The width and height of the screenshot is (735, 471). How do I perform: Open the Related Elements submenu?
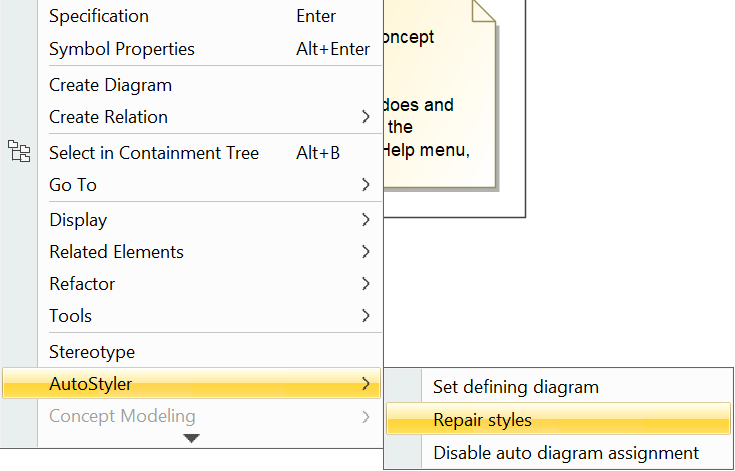point(116,252)
